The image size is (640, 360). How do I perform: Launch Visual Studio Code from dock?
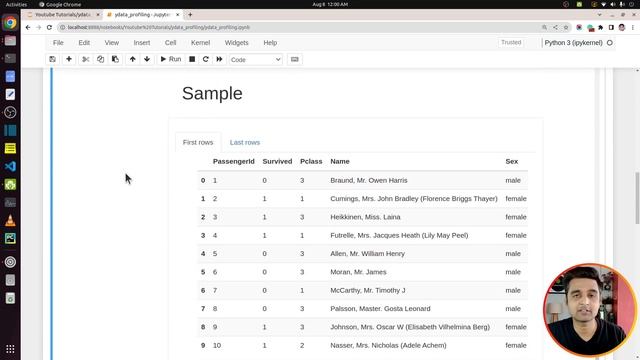10,166
